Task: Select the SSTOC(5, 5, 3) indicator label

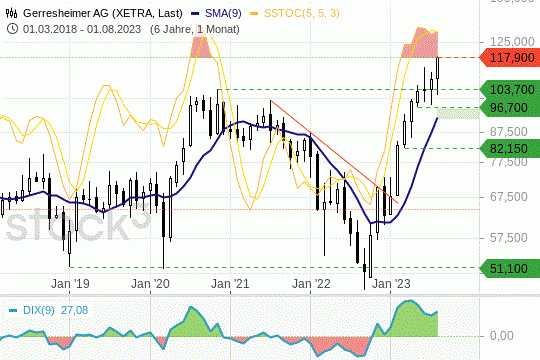Action: click(x=302, y=13)
